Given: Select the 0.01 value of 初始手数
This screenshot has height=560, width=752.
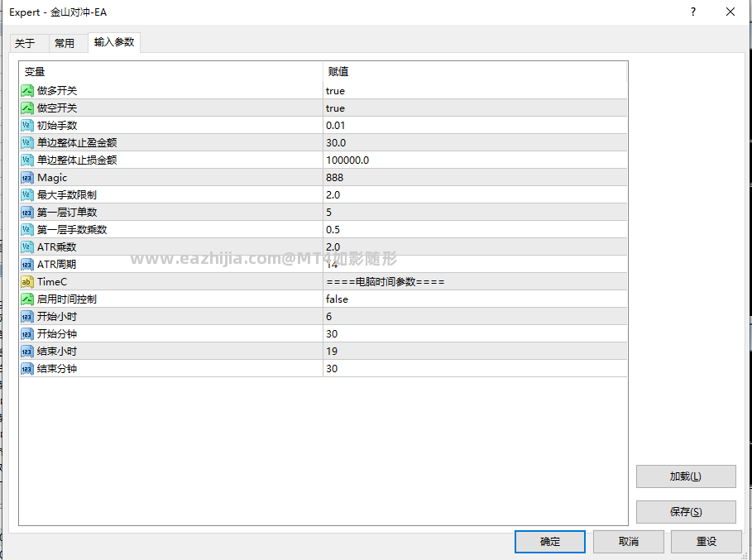Looking at the screenshot, I should pyautogui.click(x=336, y=125).
